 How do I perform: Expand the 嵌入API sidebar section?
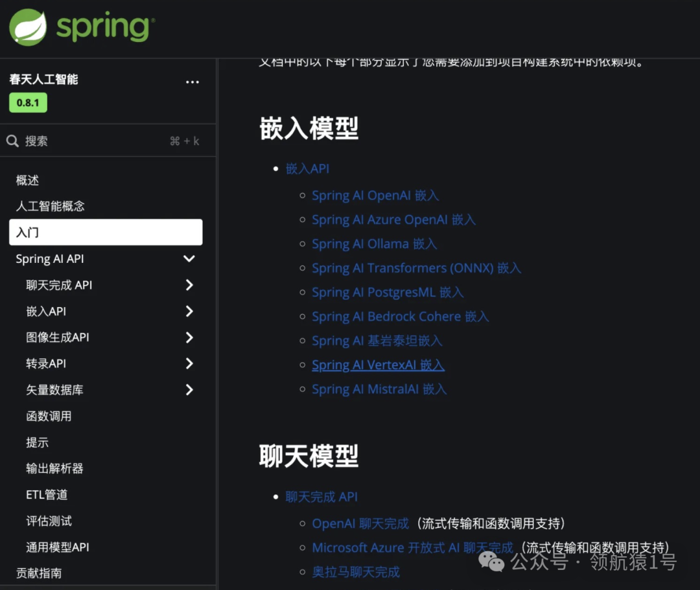189,311
